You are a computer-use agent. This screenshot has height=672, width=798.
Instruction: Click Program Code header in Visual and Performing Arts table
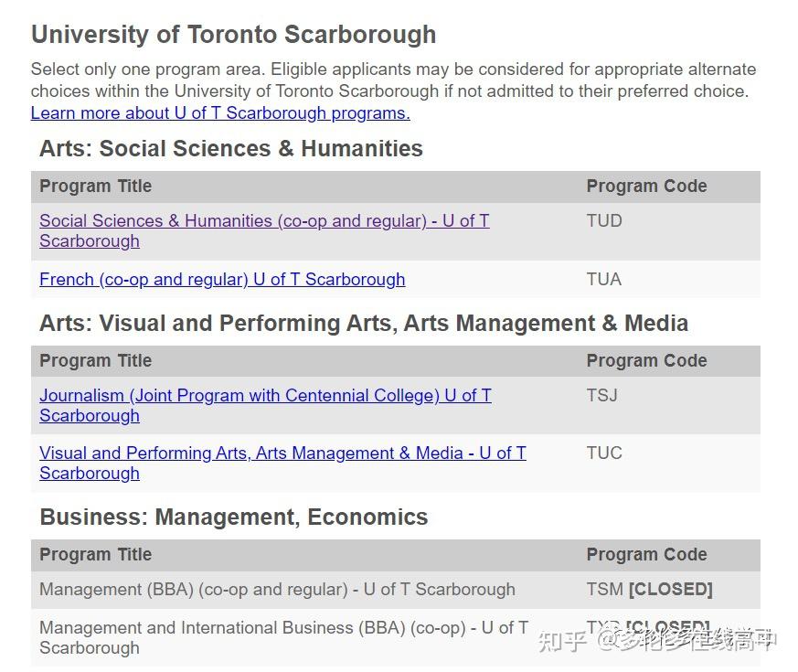tap(646, 361)
